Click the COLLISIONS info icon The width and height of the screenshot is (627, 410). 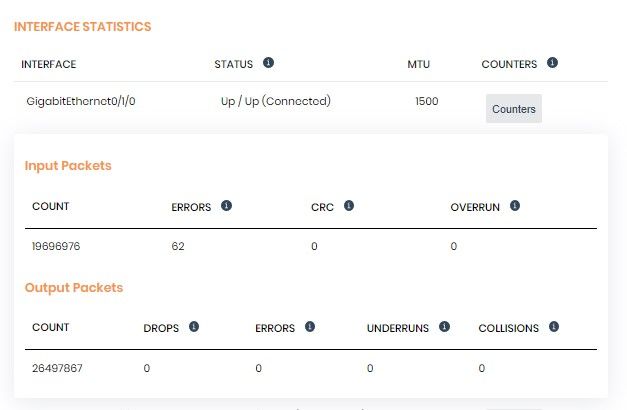[554, 326]
